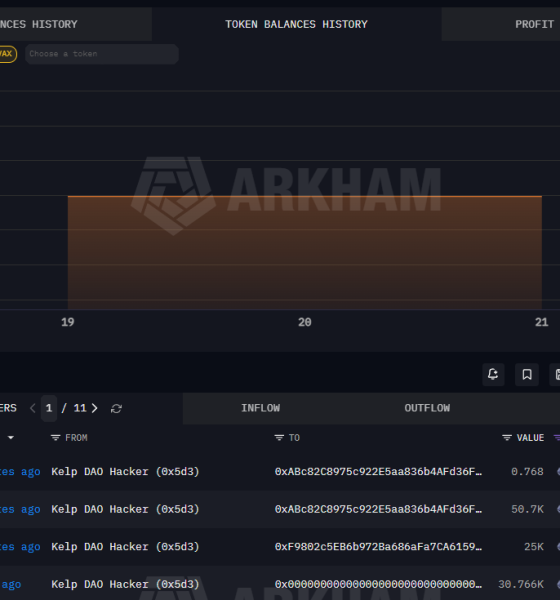The image size is (560, 600).
Task: Click the chart's date label 19
Action: pyautogui.click(x=68, y=322)
